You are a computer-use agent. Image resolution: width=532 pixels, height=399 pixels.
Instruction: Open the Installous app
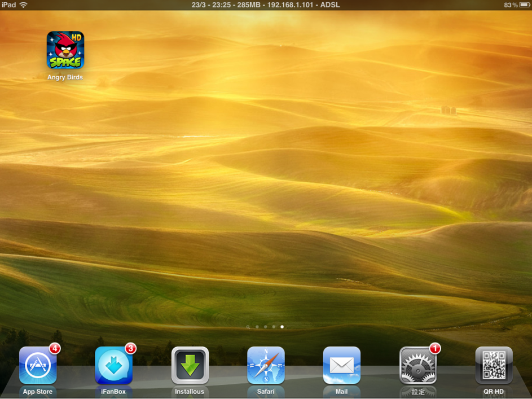(x=190, y=365)
